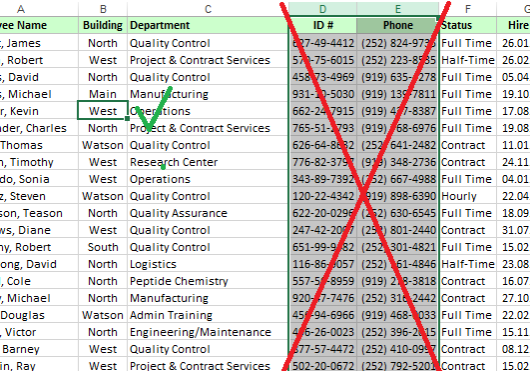Click Contract status in Thomas's row
530x371 pixels.
tap(468, 145)
